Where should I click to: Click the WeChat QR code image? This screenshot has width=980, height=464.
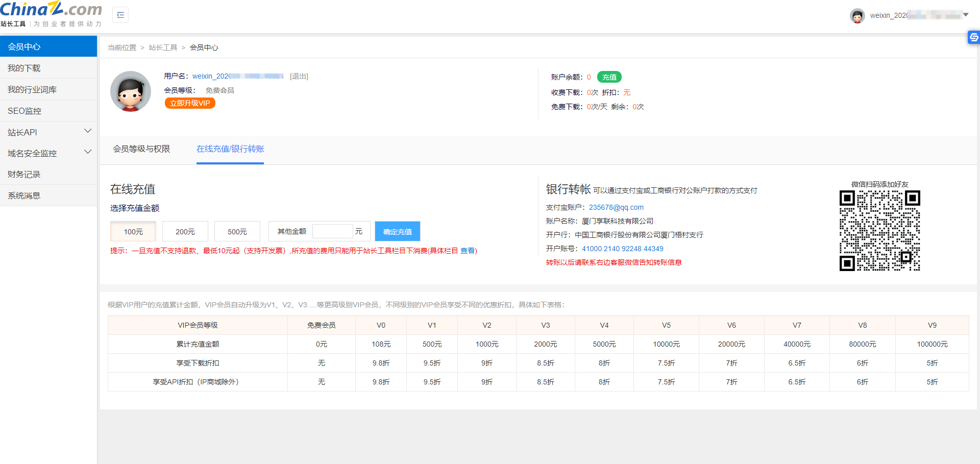pyautogui.click(x=880, y=230)
